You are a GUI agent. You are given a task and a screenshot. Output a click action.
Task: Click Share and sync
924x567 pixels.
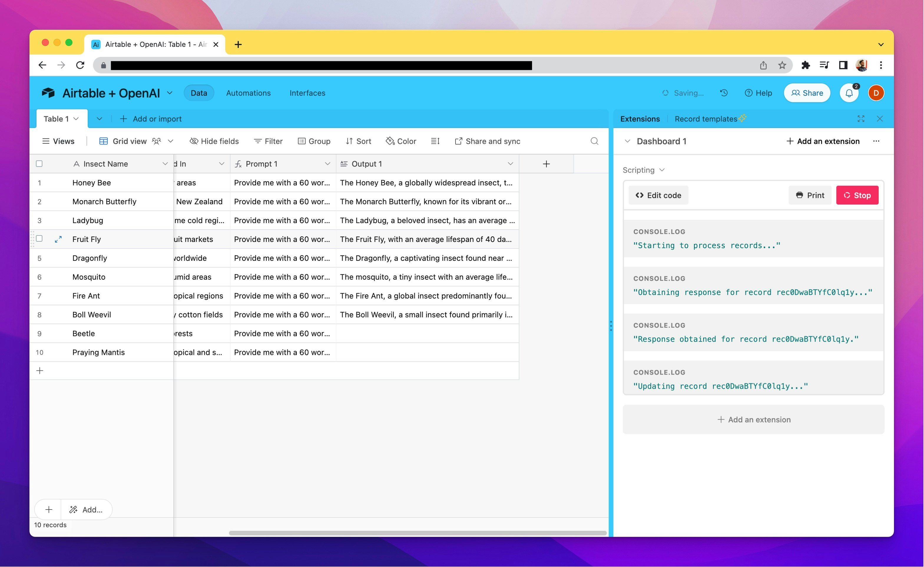[x=487, y=141]
